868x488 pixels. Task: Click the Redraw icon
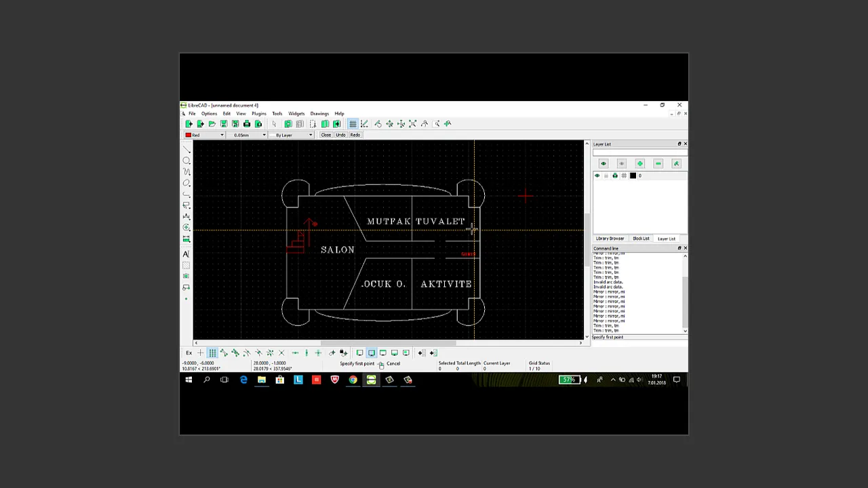click(x=378, y=124)
